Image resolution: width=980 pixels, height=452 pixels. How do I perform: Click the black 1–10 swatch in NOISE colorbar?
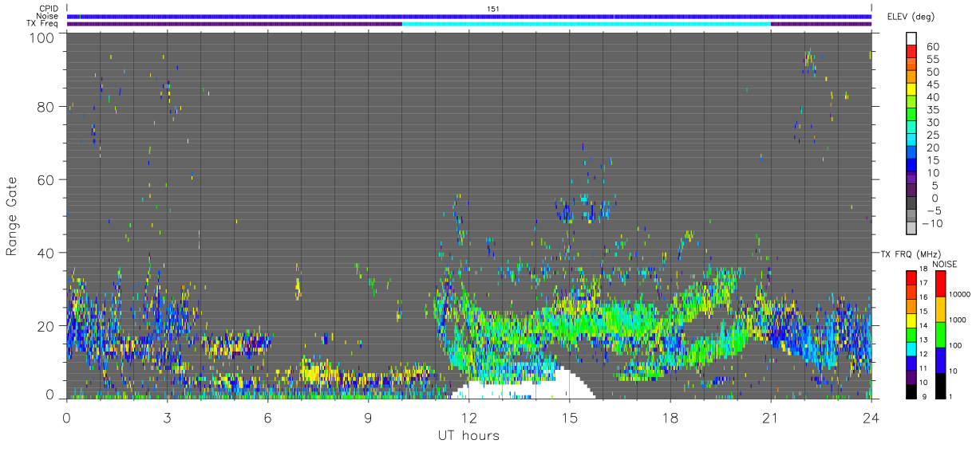pos(940,385)
